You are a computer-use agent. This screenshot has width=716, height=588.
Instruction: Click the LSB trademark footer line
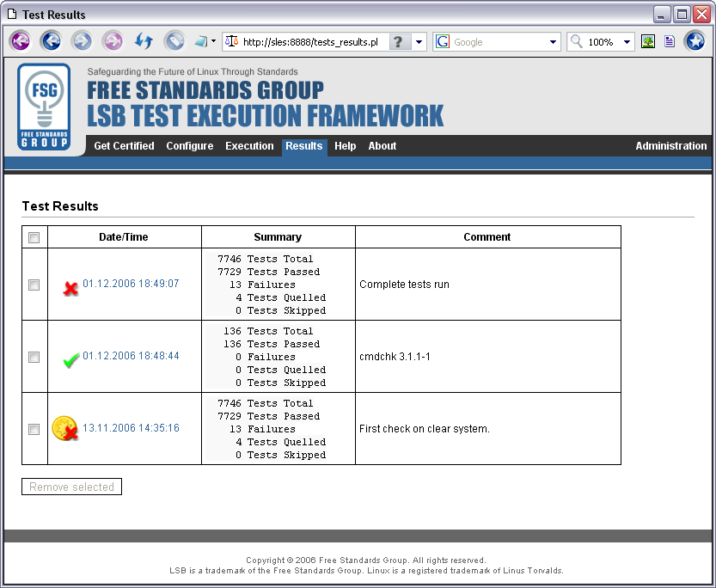click(367, 571)
